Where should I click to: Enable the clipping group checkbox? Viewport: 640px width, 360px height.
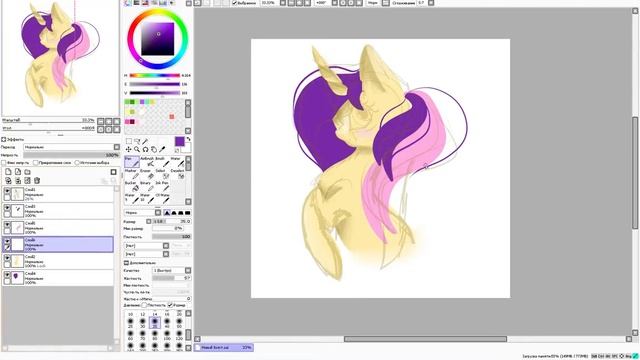(36, 162)
